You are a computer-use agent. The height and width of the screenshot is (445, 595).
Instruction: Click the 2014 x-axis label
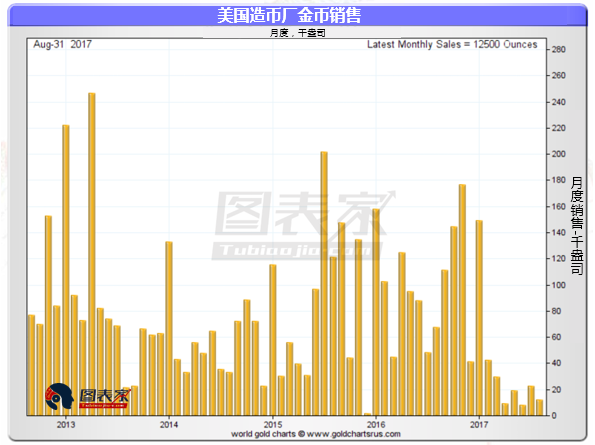click(x=169, y=425)
